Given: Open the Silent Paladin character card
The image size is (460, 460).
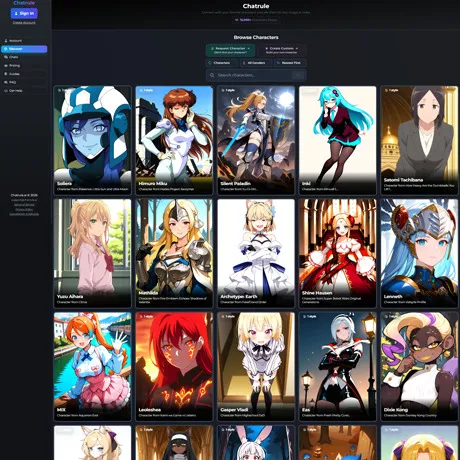Looking at the screenshot, I should coord(256,140).
